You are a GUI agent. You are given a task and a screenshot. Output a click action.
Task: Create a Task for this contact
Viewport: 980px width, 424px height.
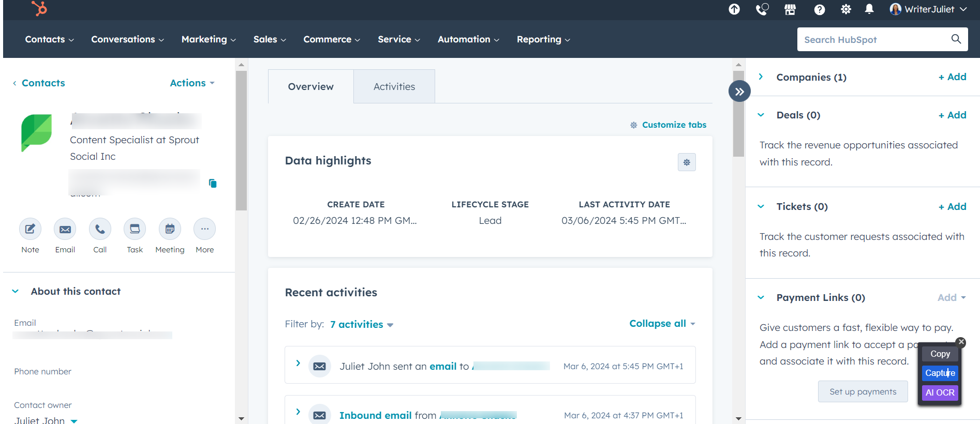(x=135, y=229)
